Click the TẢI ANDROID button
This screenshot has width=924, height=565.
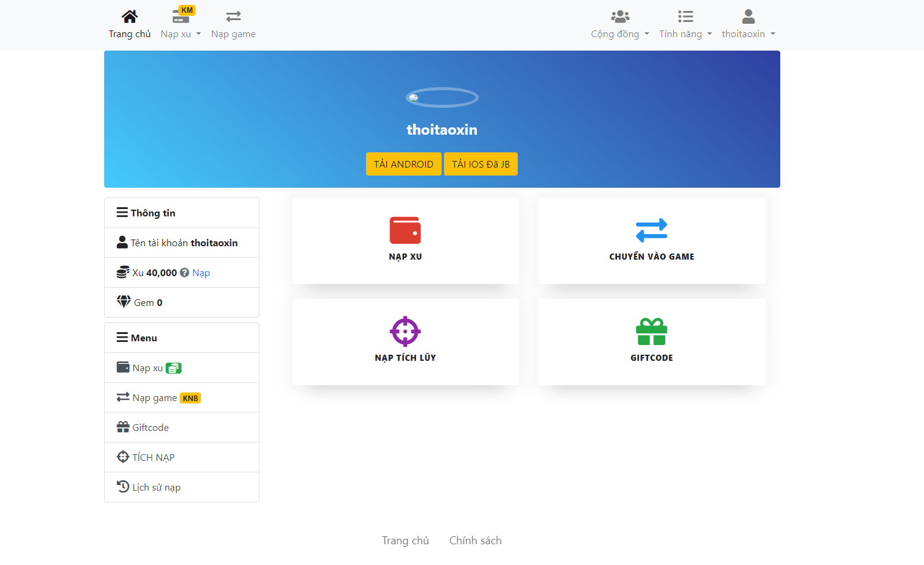[x=404, y=164]
